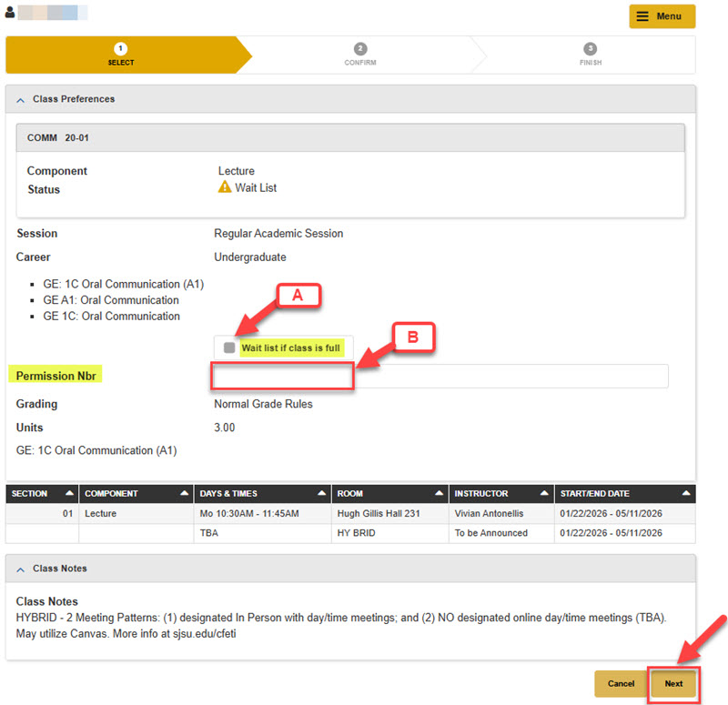Click the FINISH step circle icon
Viewport: 728px width, 705px height.
(591, 50)
